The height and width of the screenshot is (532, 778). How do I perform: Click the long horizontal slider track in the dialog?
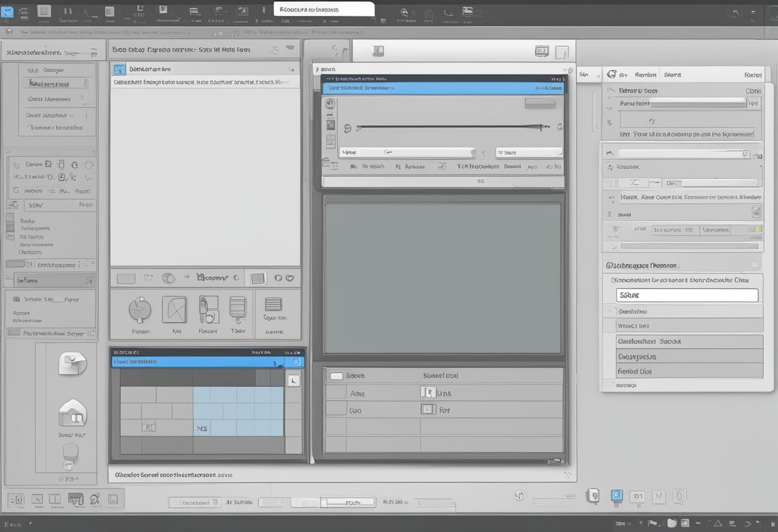click(x=451, y=127)
